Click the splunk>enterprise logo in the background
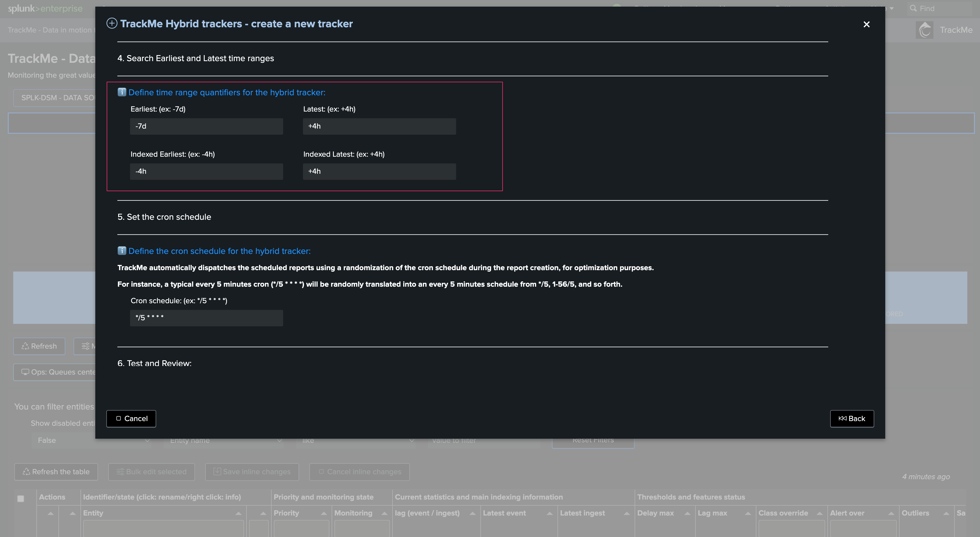 click(x=45, y=8)
